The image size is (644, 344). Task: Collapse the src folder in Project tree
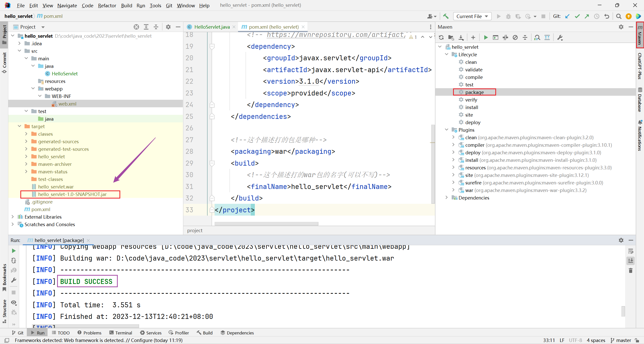(x=19, y=51)
